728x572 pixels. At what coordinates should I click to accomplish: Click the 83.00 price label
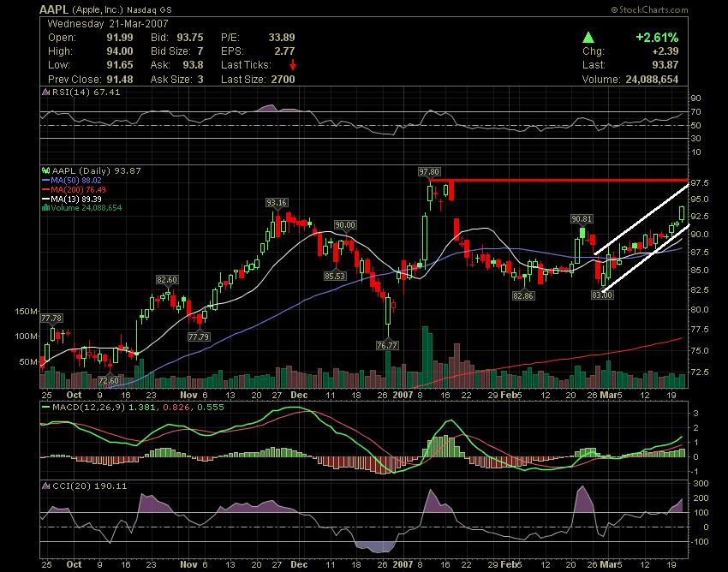click(x=602, y=295)
